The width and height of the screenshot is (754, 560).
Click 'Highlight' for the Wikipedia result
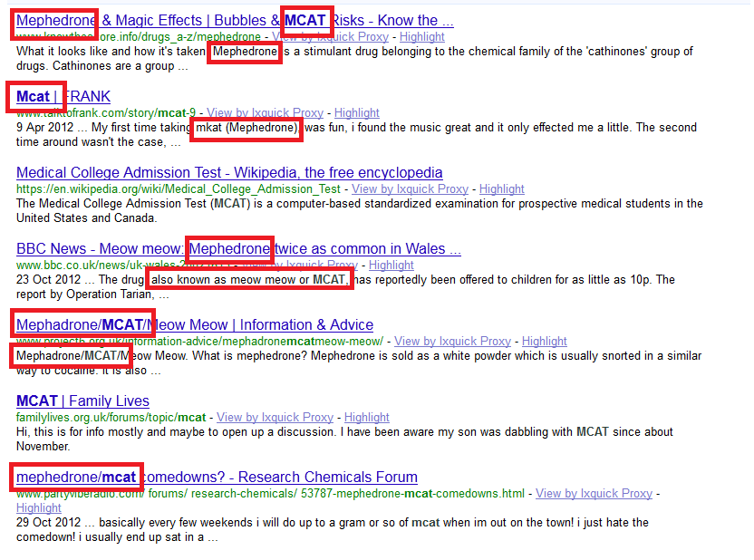point(501,188)
